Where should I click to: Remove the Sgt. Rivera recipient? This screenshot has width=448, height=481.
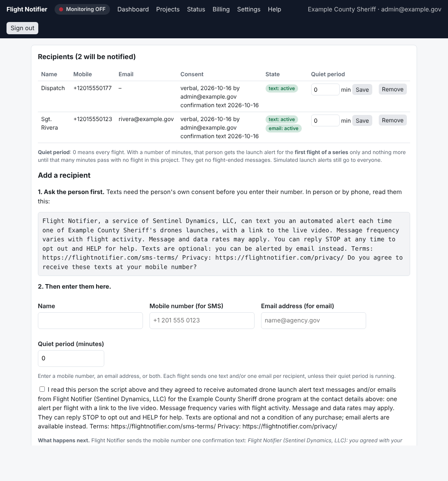[393, 120]
